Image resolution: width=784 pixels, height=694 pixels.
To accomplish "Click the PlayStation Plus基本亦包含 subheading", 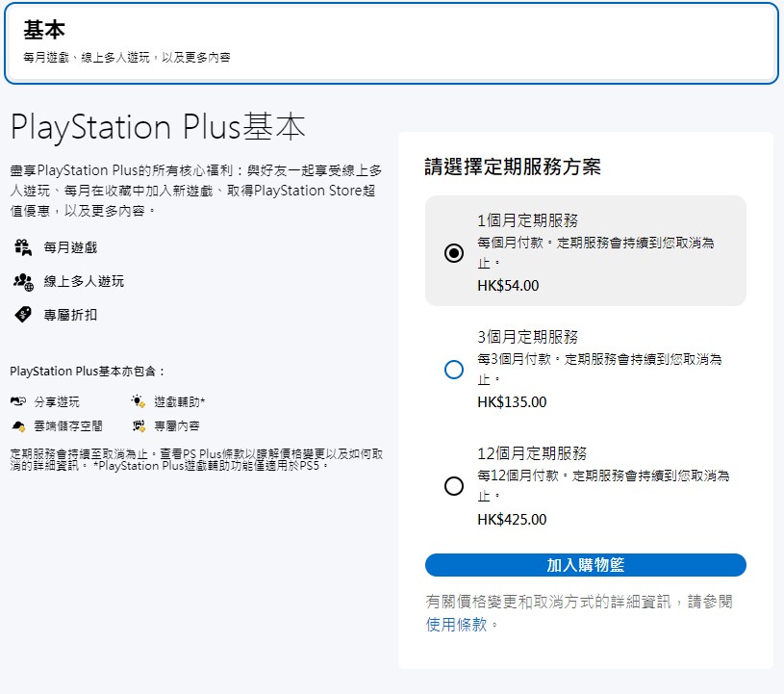I will 87,372.
